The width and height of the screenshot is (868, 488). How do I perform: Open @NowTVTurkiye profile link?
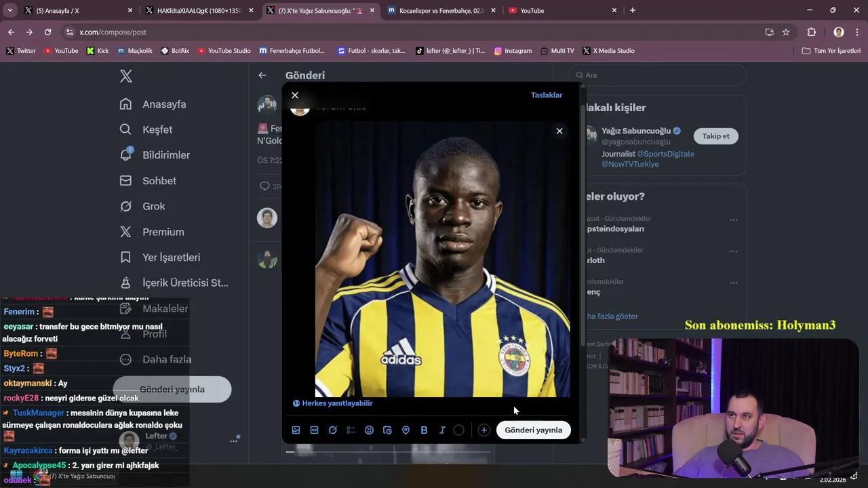630,164
